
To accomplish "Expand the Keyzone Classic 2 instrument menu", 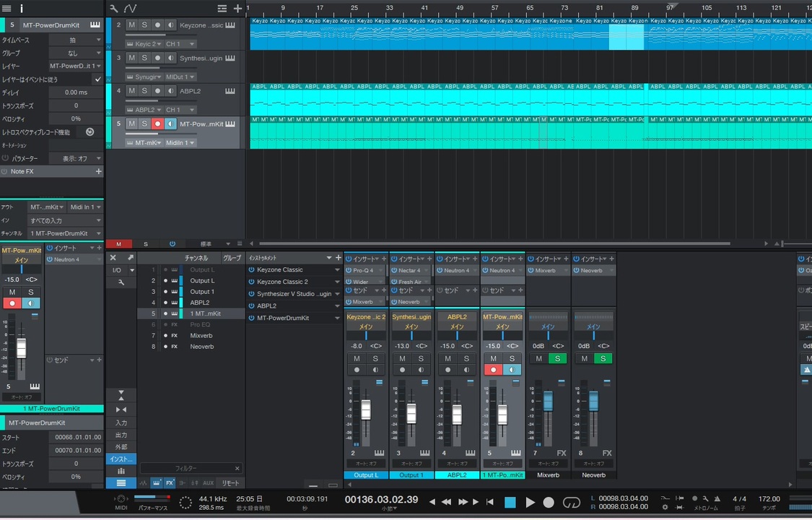I will point(336,282).
